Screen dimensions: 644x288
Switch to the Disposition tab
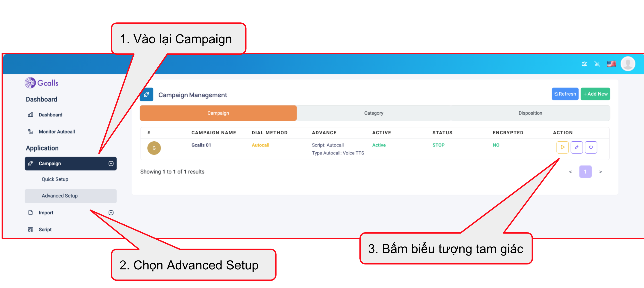530,113
